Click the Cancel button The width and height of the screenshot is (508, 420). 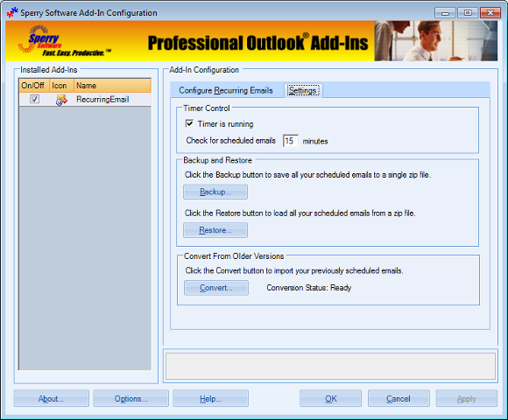tap(399, 398)
